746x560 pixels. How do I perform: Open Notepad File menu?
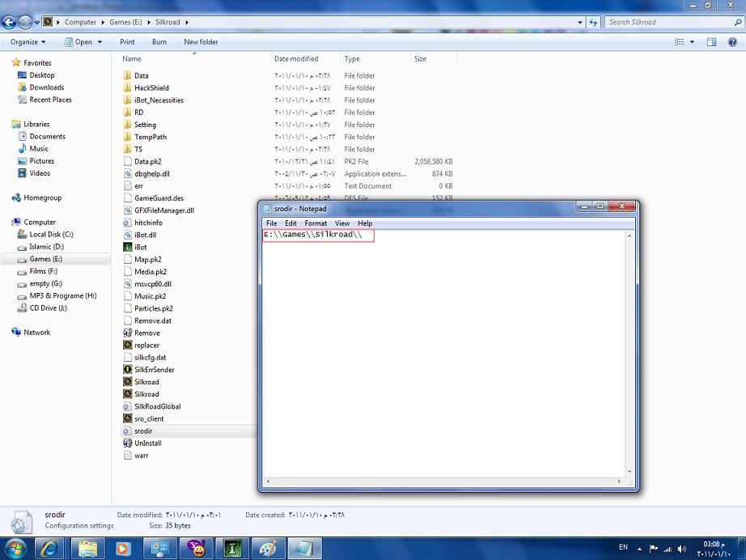point(271,223)
